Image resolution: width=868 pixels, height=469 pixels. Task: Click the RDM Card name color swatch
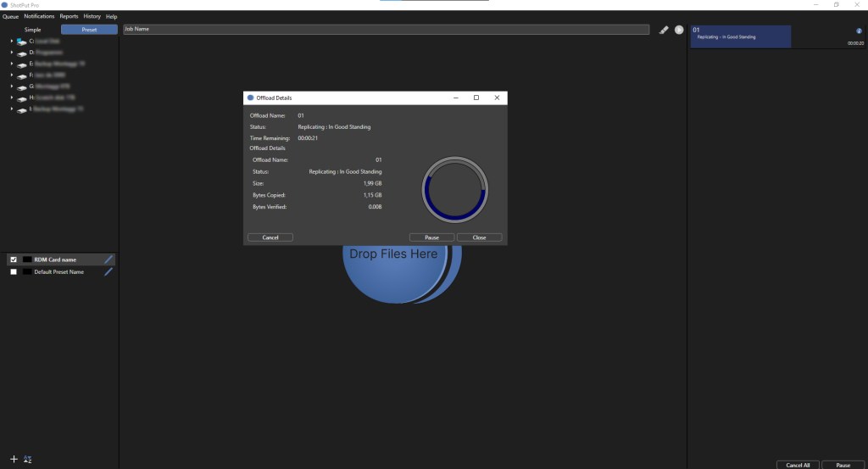[27, 260]
